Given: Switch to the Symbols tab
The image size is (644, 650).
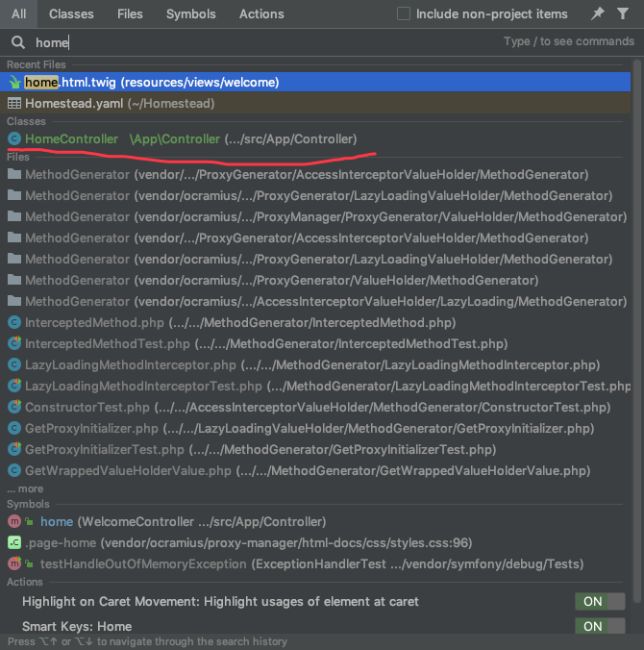Looking at the screenshot, I should 190,14.
